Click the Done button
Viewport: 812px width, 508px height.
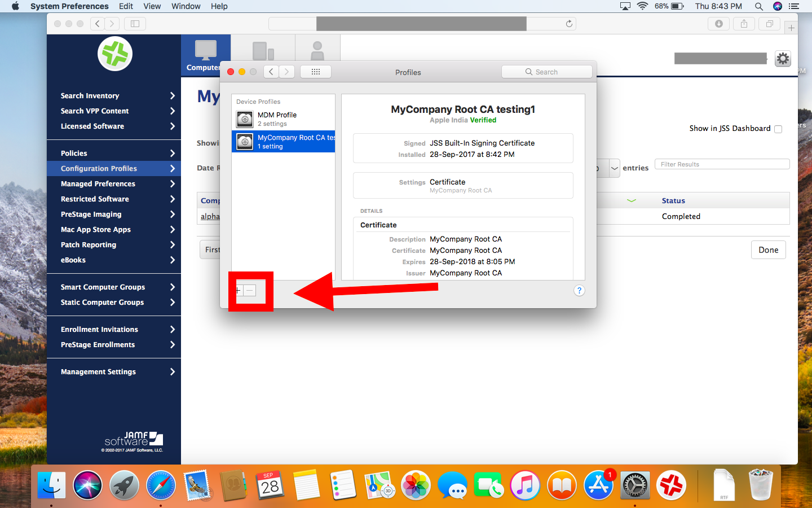pos(768,250)
